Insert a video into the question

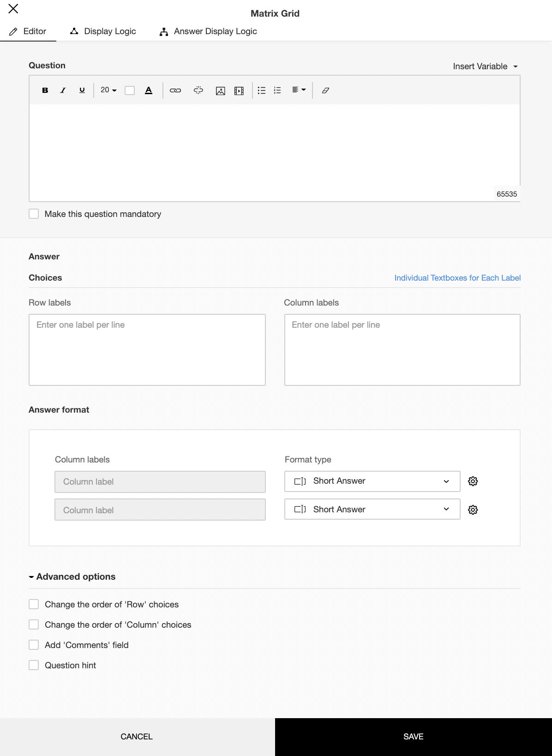239,90
